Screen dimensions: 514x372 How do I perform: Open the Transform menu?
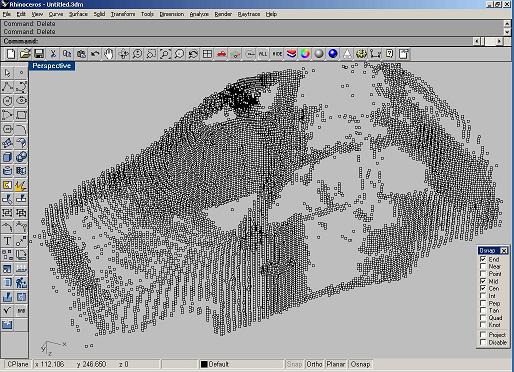[x=123, y=14]
